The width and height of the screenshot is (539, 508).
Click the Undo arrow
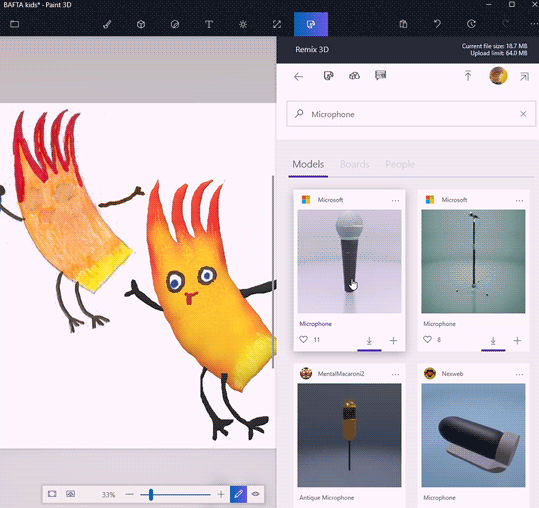pos(437,24)
